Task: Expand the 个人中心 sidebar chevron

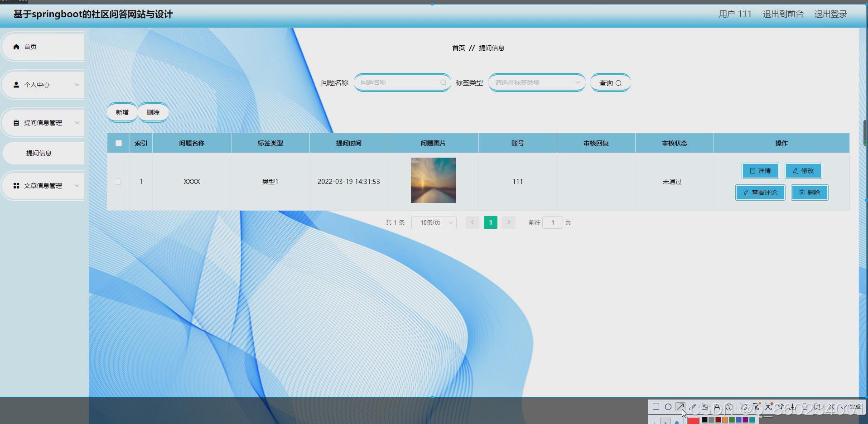Action: (77, 85)
